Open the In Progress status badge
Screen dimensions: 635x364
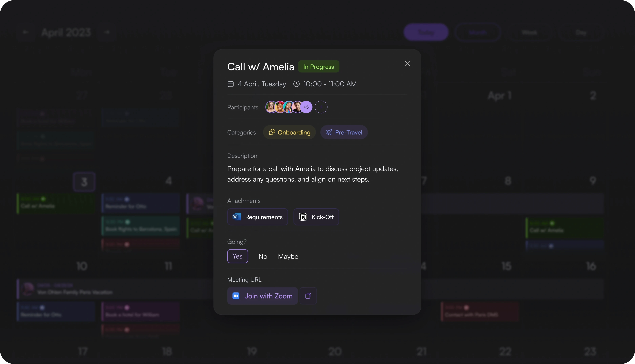click(319, 67)
